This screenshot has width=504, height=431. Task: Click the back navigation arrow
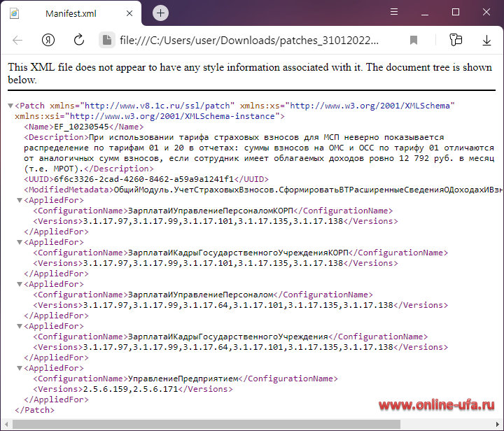(18, 41)
